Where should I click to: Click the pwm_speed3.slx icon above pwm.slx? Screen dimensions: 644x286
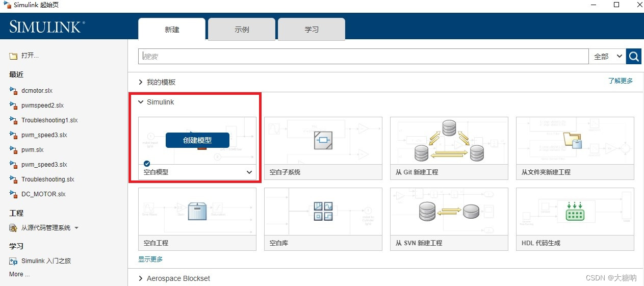coord(13,135)
